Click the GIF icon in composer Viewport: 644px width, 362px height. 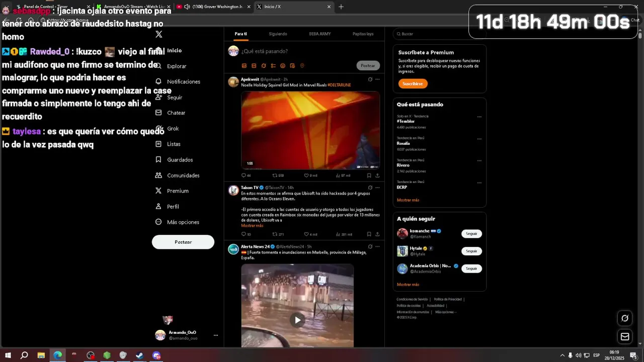(254, 66)
